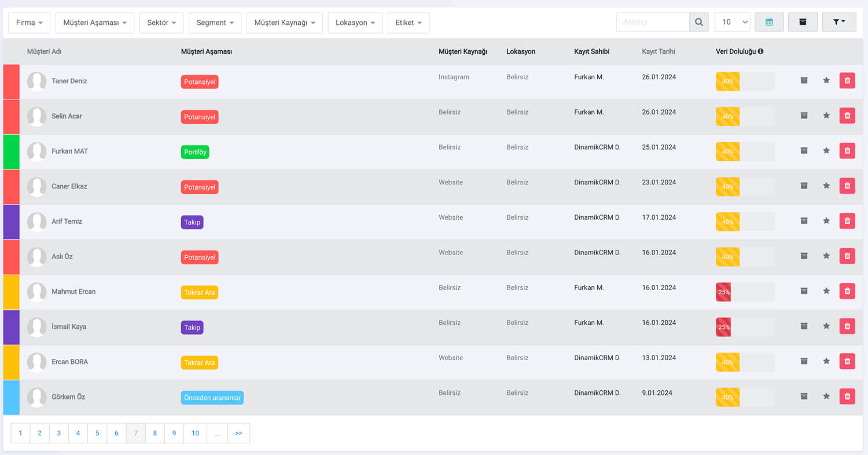This screenshot has height=455, width=868.
Task: Star the Caner Elkaz customer
Action: (826, 186)
